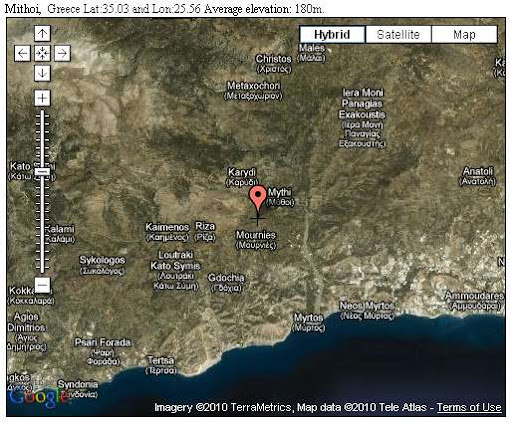Click the Syndonia place label

[x=78, y=389]
